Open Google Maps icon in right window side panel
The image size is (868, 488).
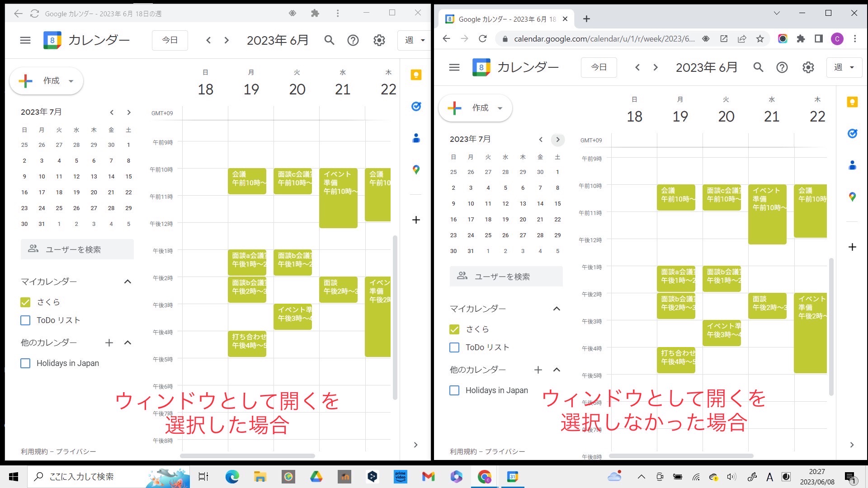click(x=852, y=197)
